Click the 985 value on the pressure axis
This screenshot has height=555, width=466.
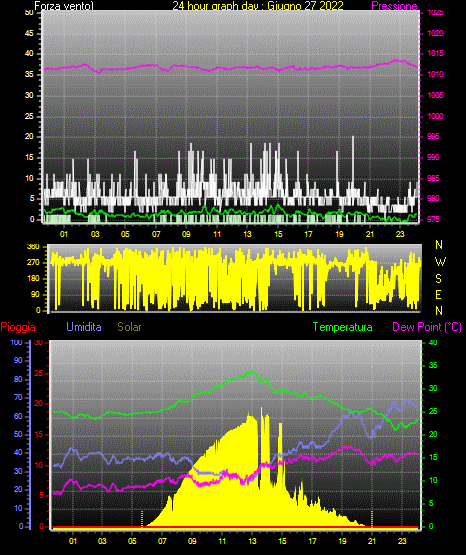(433, 178)
